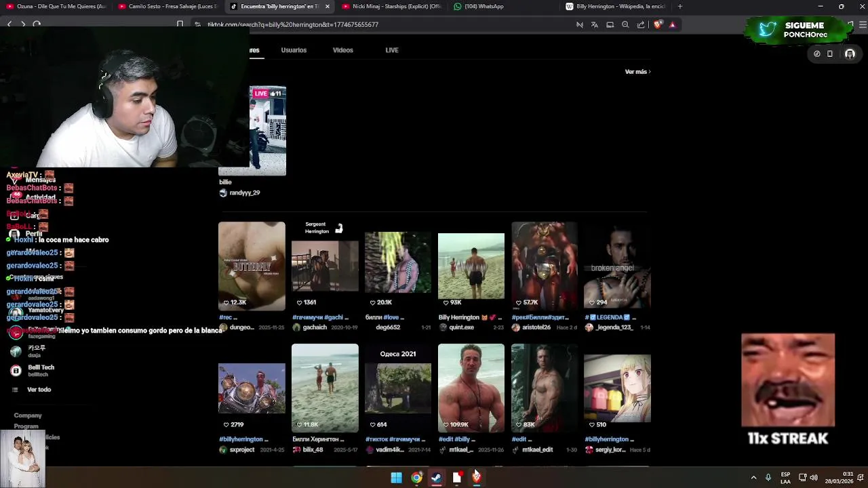The width and height of the screenshot is (868, 488).
Task: Open beach video with 93K likes
Action: [x=471, y=266]
